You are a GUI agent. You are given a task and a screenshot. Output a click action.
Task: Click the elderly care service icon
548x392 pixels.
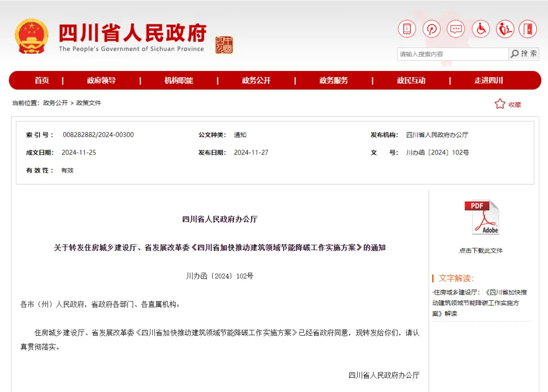point(505,29)
